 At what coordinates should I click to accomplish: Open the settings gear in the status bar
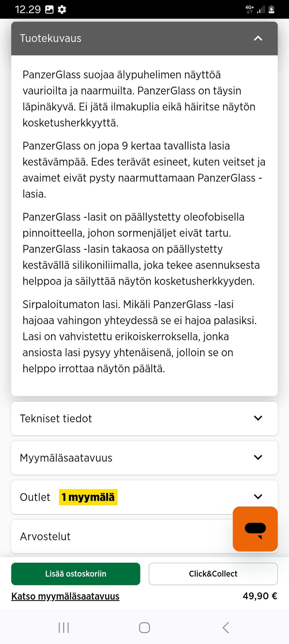tap(62, 9)
